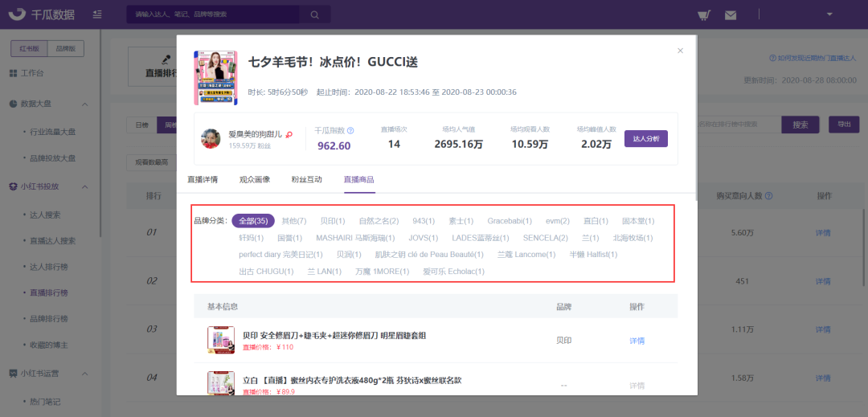Click the 立白 洗衣液 product thumbnail
Image resolution: width=868 pixels, height=417 pixels.
tap(221, 384)
